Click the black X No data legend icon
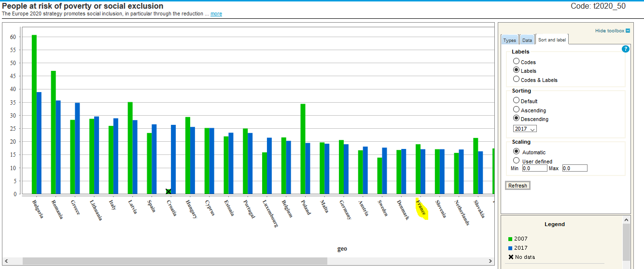Screen dimensions: 644x269 tap(511, 257)
